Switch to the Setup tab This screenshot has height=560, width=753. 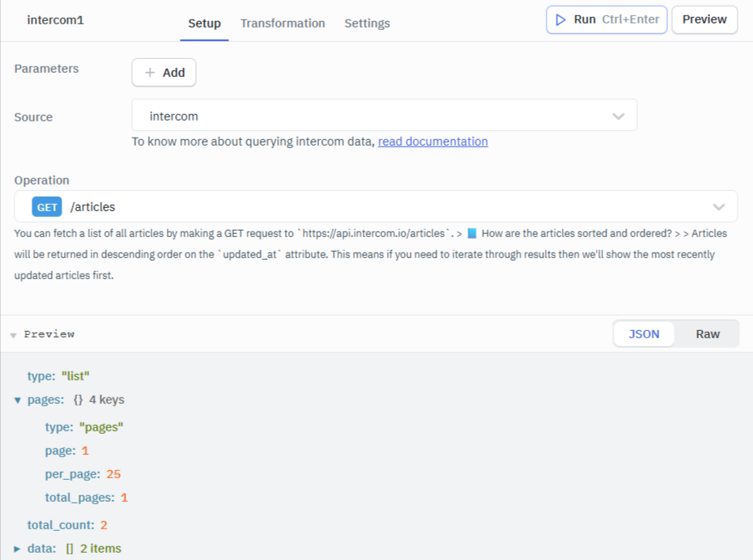tap(204, 23)
